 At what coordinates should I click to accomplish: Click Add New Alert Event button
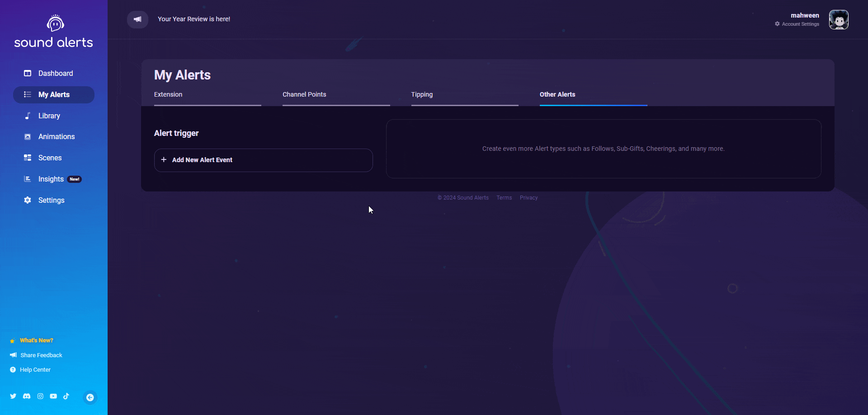(264, 160)
